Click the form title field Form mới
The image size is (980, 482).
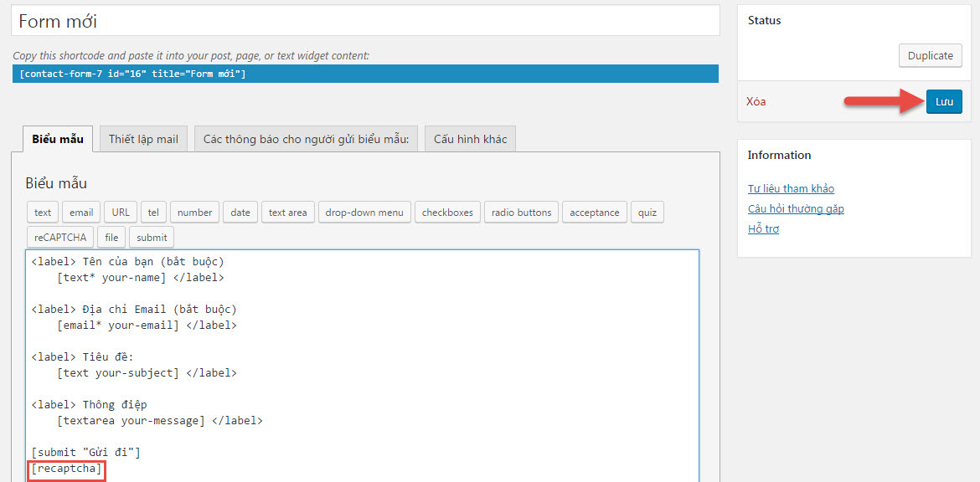pyautogui.click(x=365, y=21)
